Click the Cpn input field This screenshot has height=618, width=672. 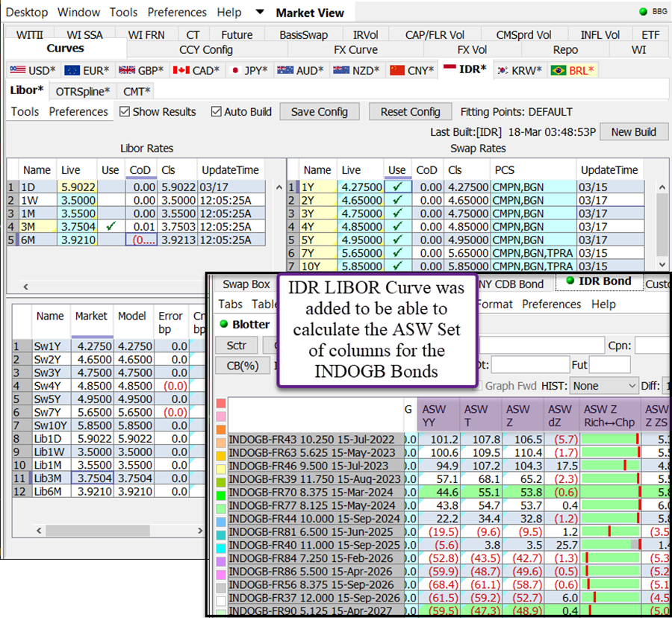tap(653, 345)
